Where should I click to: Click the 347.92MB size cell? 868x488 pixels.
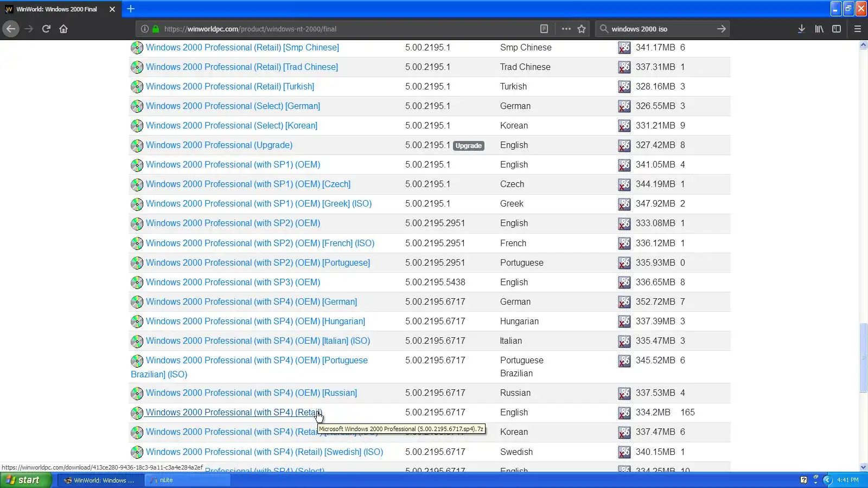tap(655, 203)
